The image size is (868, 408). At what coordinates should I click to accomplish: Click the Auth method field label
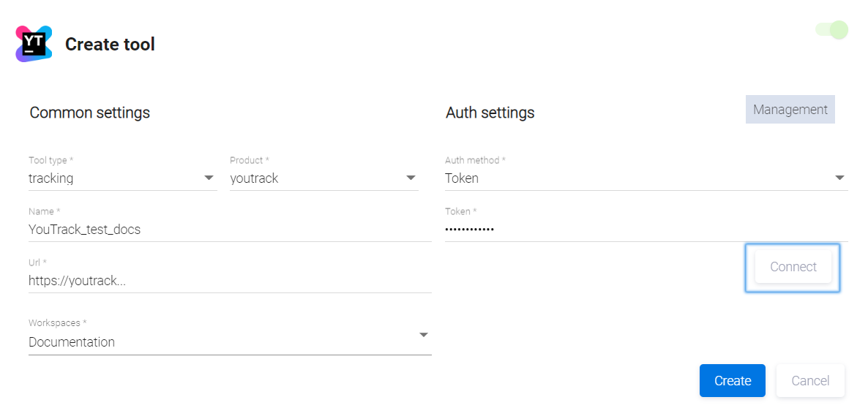click(x=475, y=160)
